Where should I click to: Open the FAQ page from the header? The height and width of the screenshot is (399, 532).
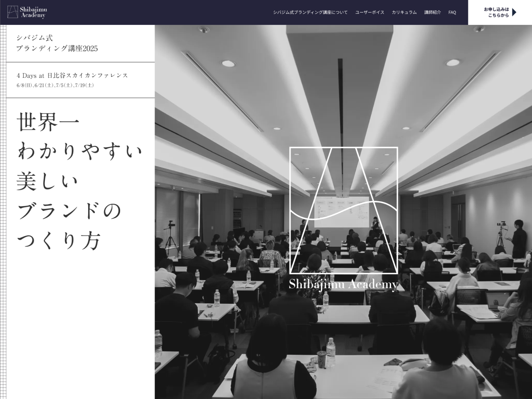tap(451, 12)
